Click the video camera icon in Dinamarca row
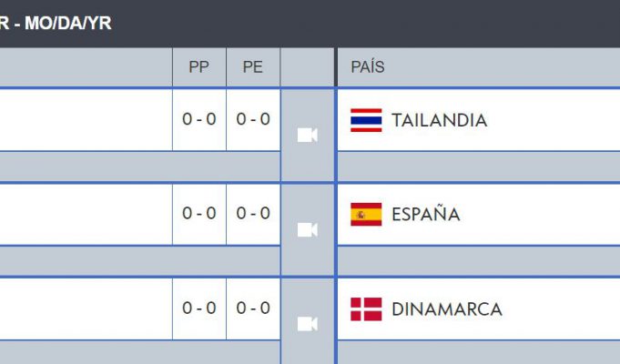The height and width of the screenshot is (364, 620). [307, 324]
